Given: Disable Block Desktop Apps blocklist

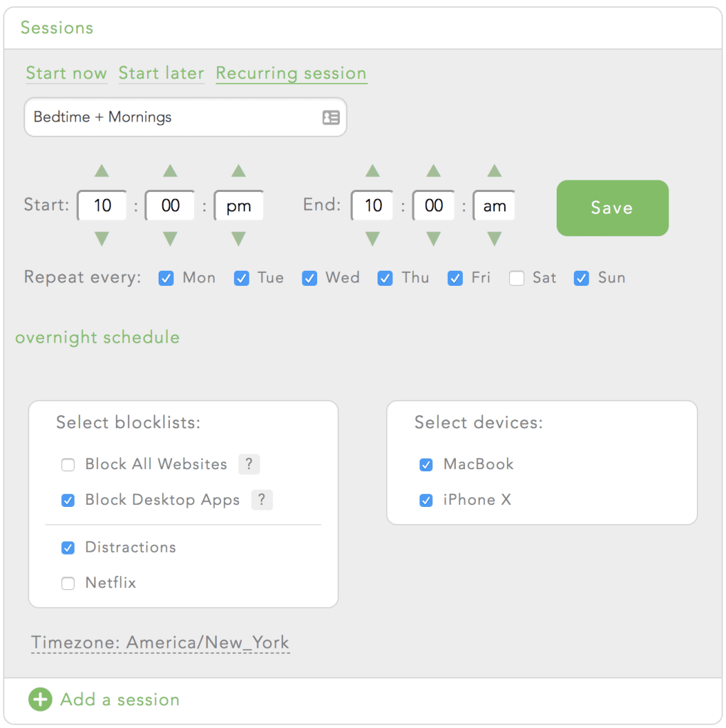Looking at the screenshot, I should pos(68,500).
